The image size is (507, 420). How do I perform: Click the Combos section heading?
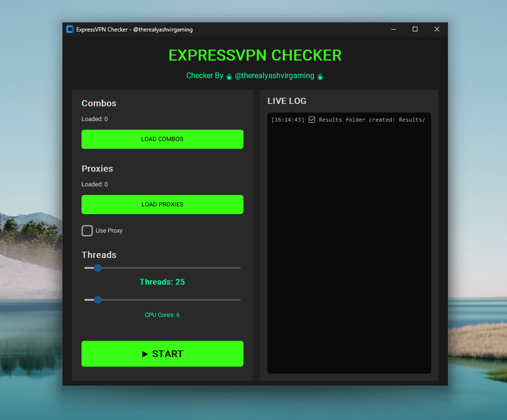pyautogui.click(x=99, y=103)
